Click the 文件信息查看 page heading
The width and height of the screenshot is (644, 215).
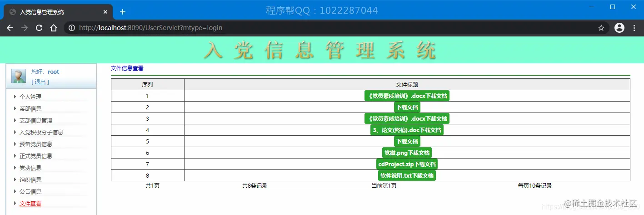tap(127, 68)
